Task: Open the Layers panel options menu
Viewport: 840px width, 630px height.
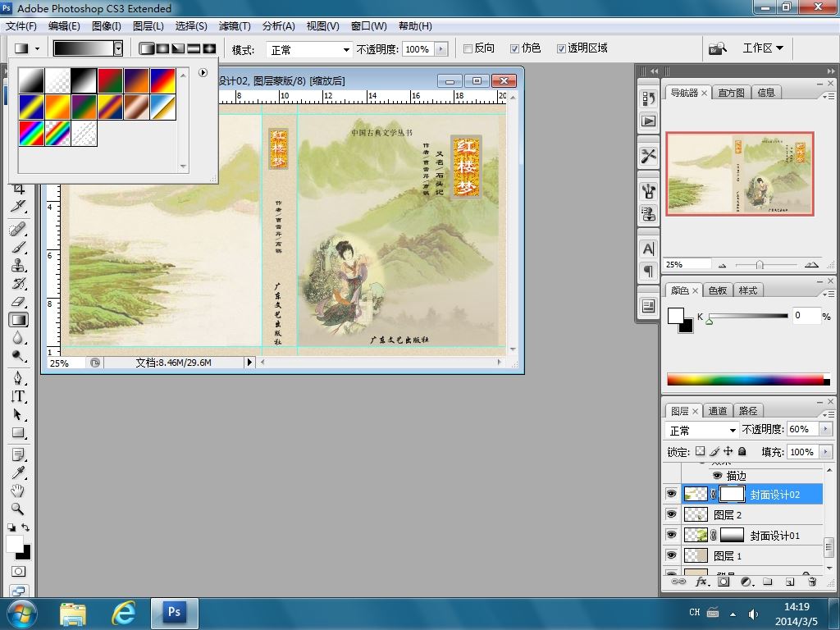Action: coord(829,414)
